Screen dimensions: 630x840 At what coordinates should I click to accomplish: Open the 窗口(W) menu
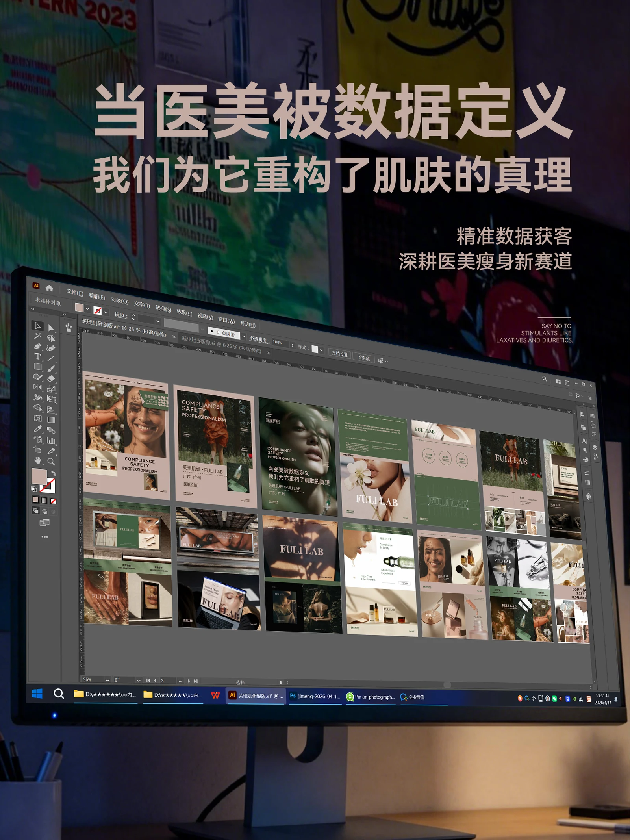pos(226,321)
